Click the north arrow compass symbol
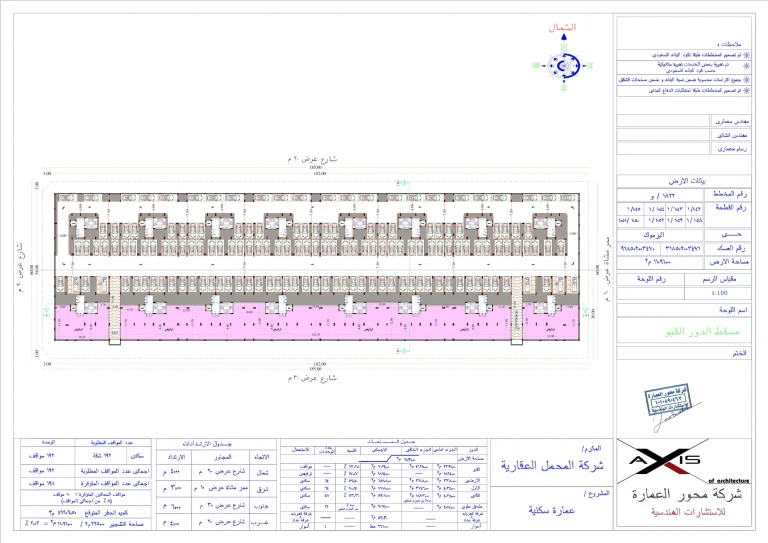This screenshot has width=768, height=543. (x=567, y=64)
